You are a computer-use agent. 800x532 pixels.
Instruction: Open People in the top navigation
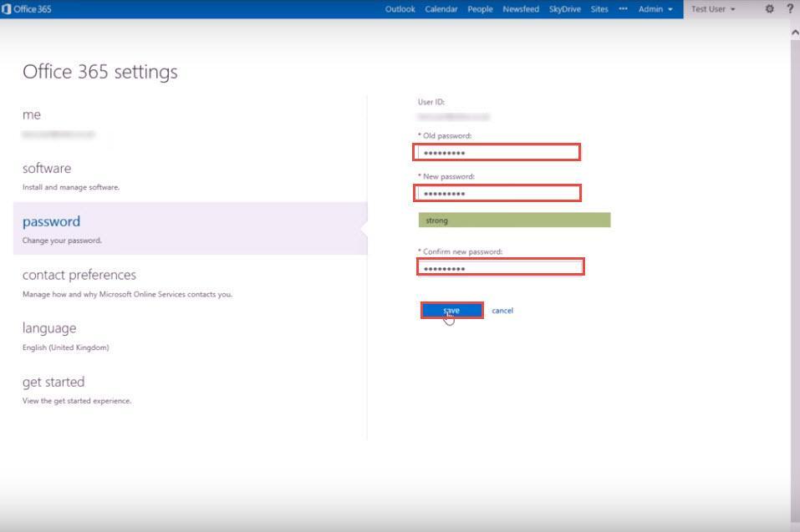[x=480, y=9]
